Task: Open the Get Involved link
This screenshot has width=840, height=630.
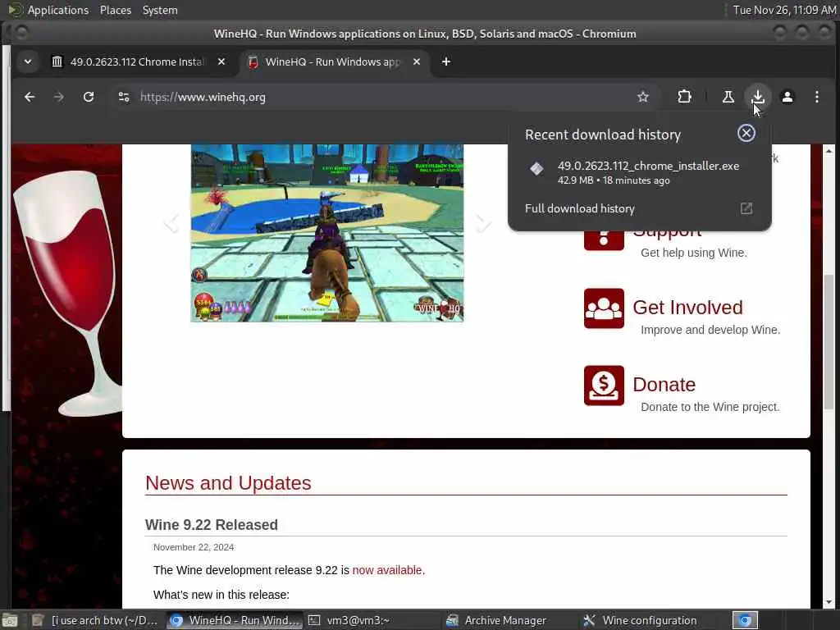Action: point(687,308)
